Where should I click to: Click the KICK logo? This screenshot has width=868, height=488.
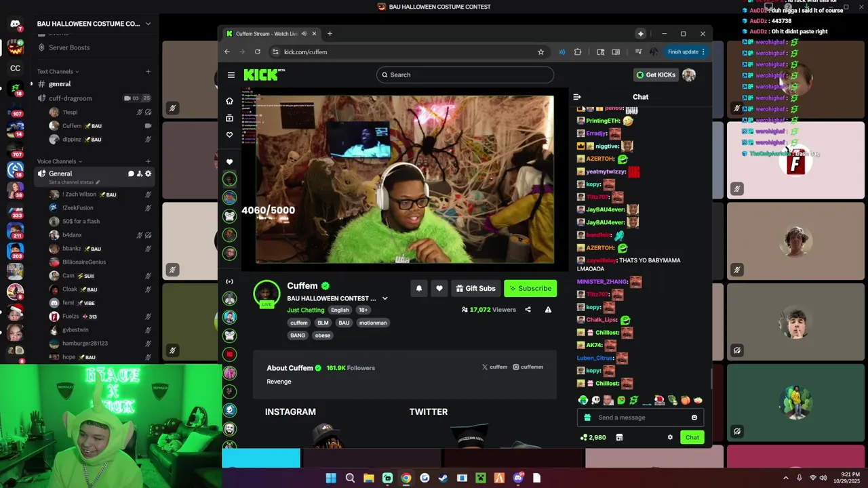[x=264, y=75]
